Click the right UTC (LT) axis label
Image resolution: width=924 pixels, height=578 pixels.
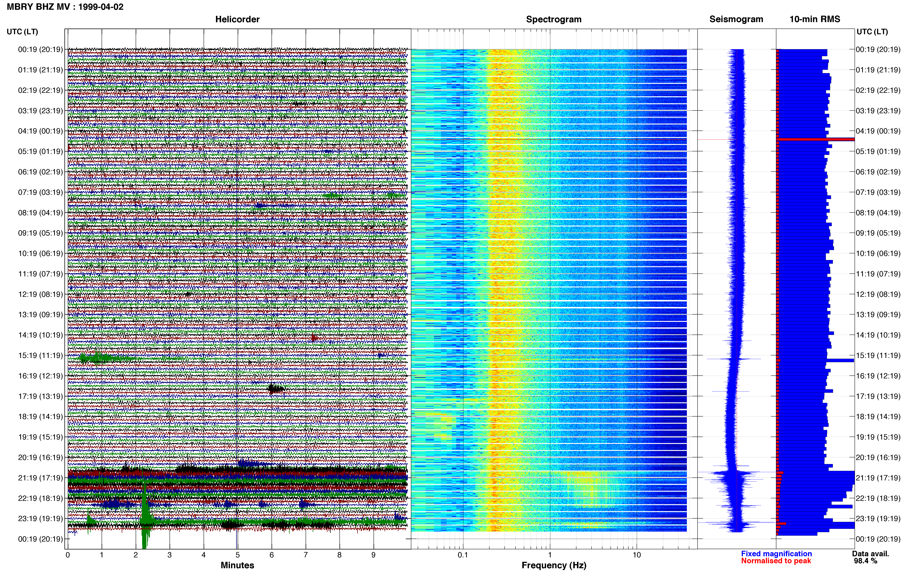[x=872, y=32]
